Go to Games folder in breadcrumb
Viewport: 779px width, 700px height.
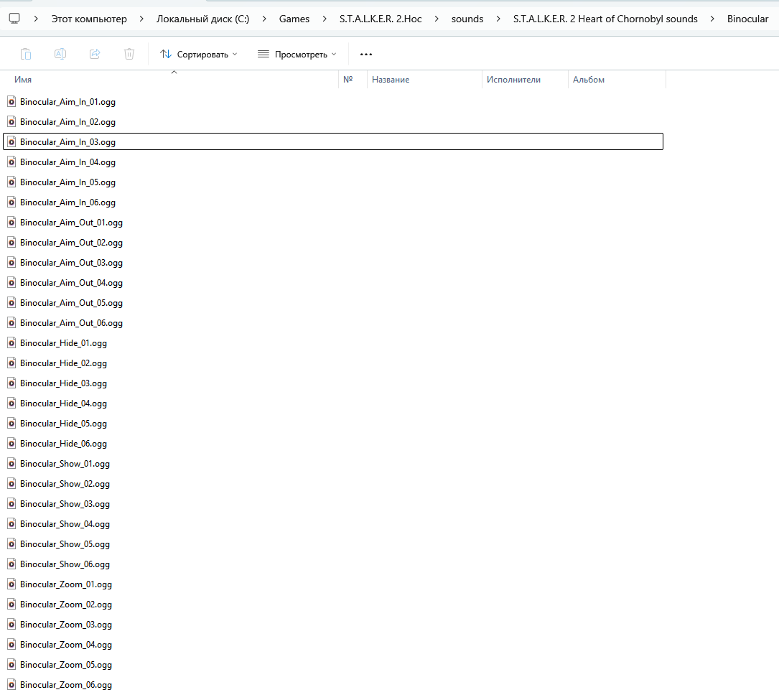(294, 19)
